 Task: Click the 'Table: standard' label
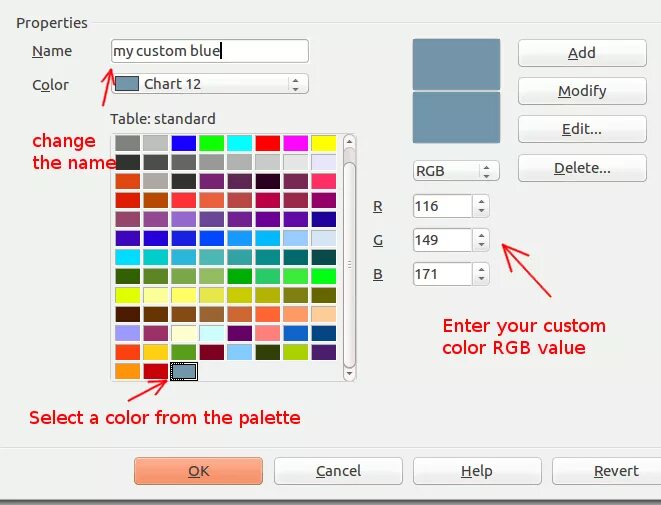163,119
